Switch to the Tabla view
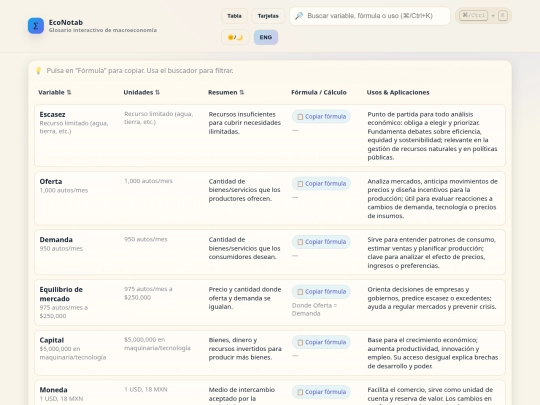Viewport: 540px width, 405px height. (x=234, y=16)
